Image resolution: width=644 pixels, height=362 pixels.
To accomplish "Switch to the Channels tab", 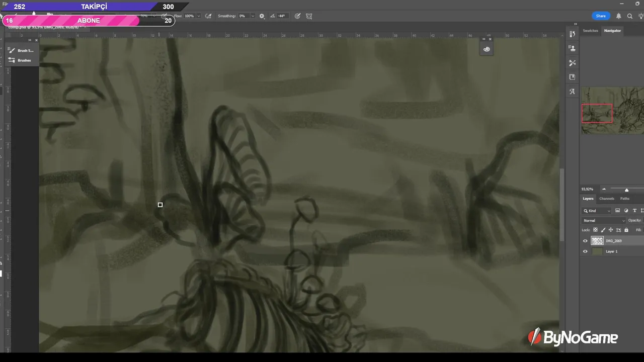I will coord(607,199).
